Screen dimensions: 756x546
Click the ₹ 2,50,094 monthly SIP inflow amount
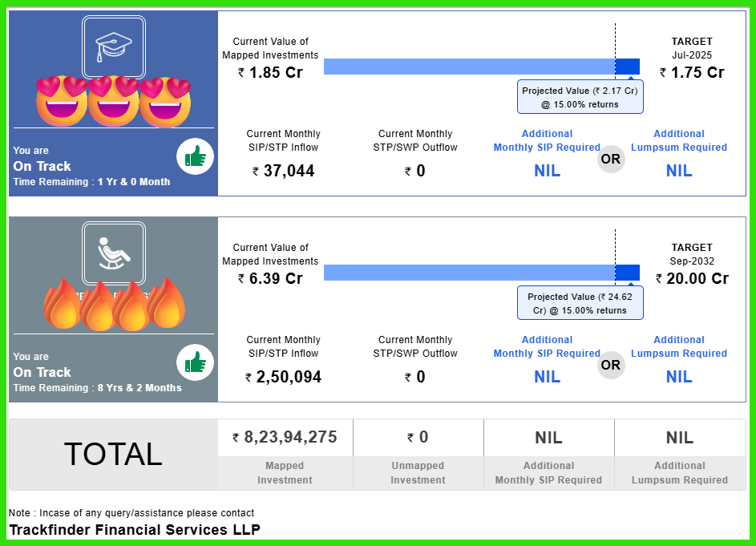point(283,377)
